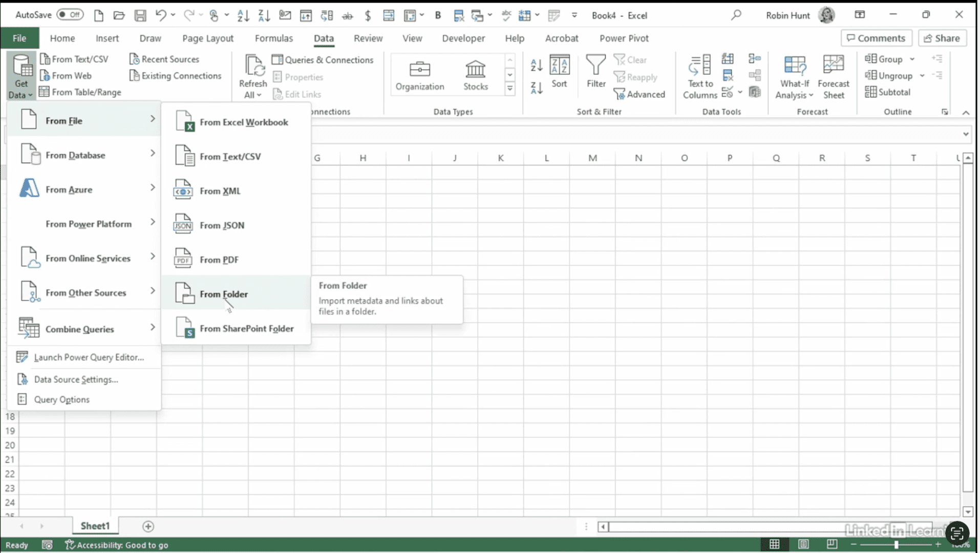
Task: Click the vertical scrollbar down arrow
Action: coord(968,511)
